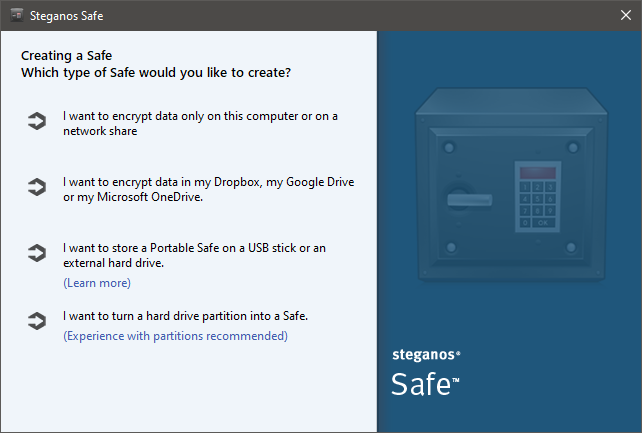Click the arrow icon for the partition Safe option
642x433 pixels.
pyautogui.click(x=37, y=321)
